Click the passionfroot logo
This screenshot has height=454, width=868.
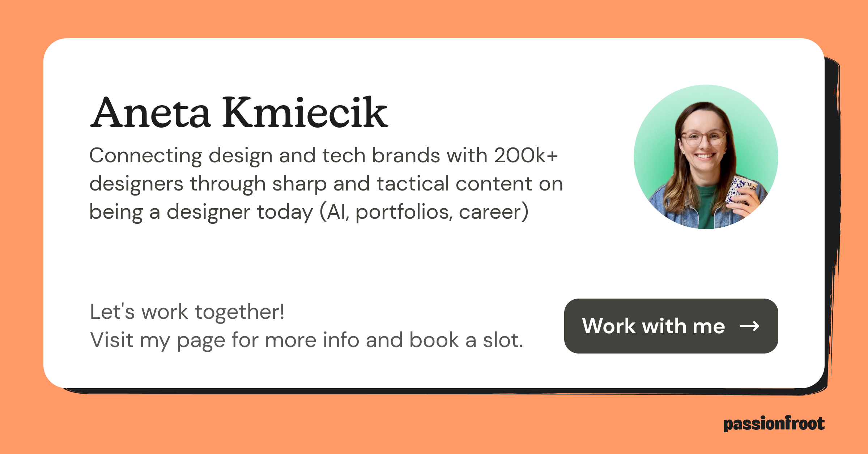774,424
